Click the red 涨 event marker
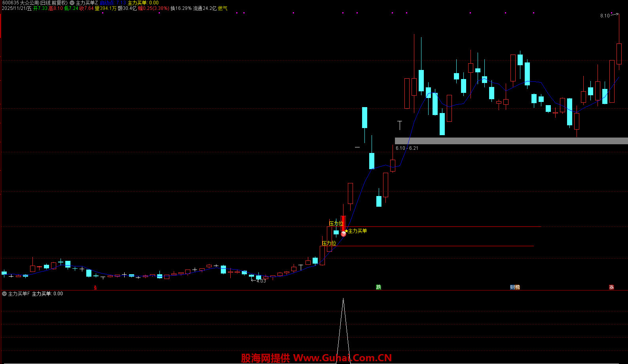 (611, 287)
